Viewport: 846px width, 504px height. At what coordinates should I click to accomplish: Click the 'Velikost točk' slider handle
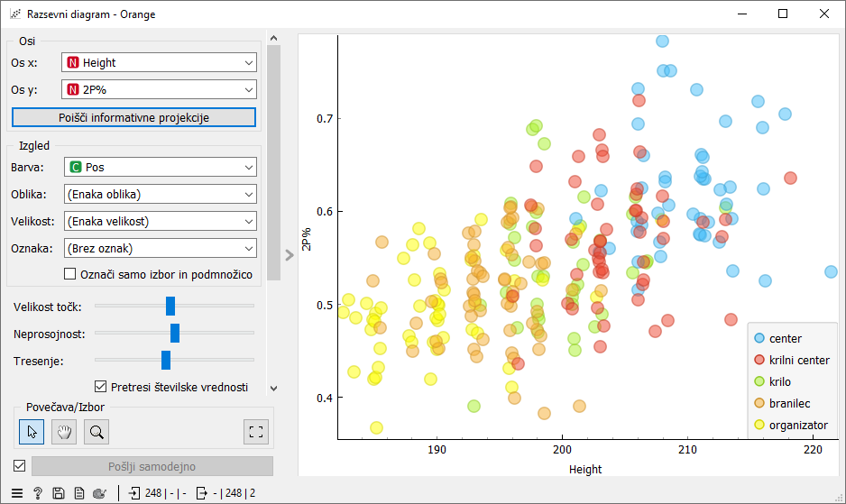[x=170, y=307]
